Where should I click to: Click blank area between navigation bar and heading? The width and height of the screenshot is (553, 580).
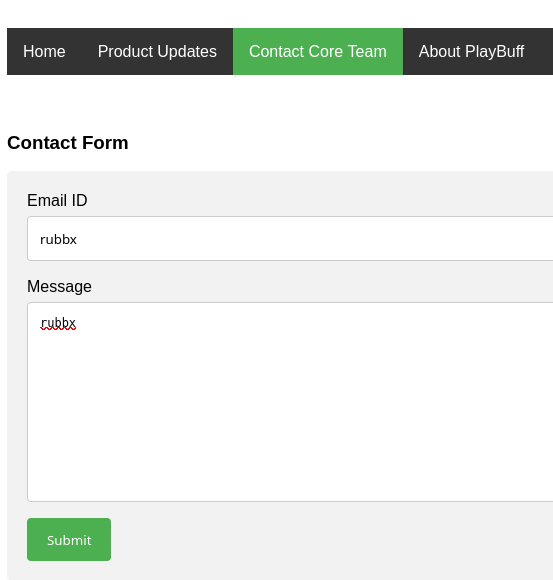coord(276,102)
